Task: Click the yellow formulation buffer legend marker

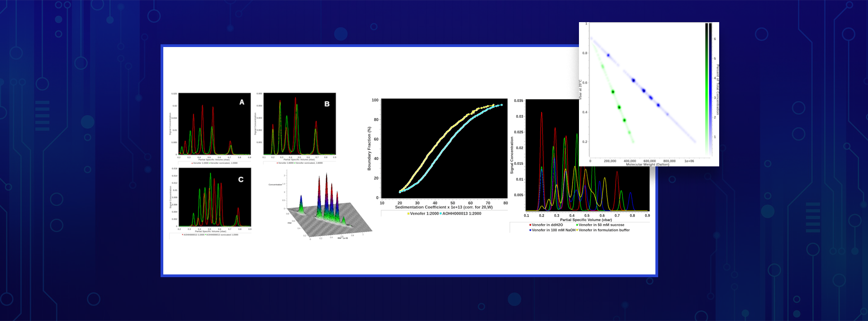Action: click(x=577, y=231)
